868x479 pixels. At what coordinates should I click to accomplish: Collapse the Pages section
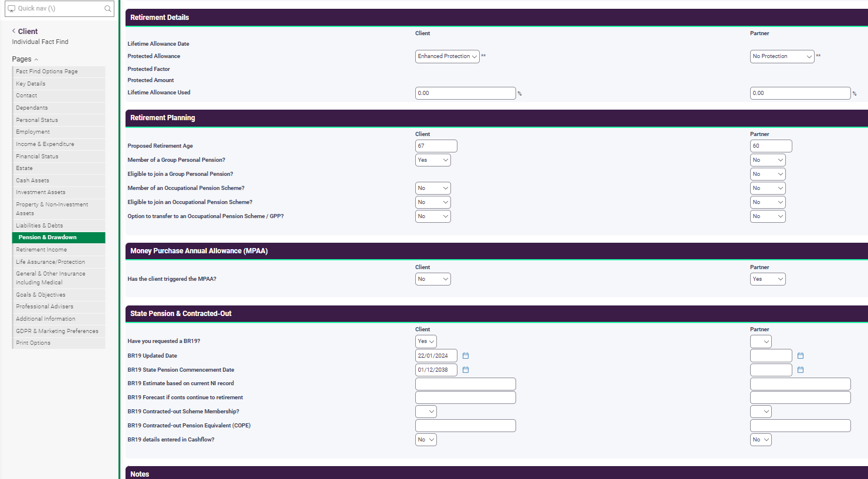pos(37,59)
